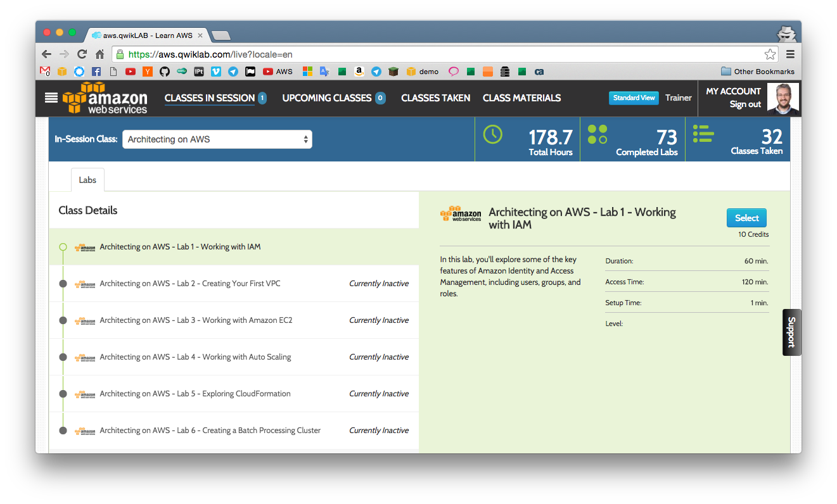Click the Chrome incognito icon
The width and height of the screenshot is (837, 504).
coord(786,34)
